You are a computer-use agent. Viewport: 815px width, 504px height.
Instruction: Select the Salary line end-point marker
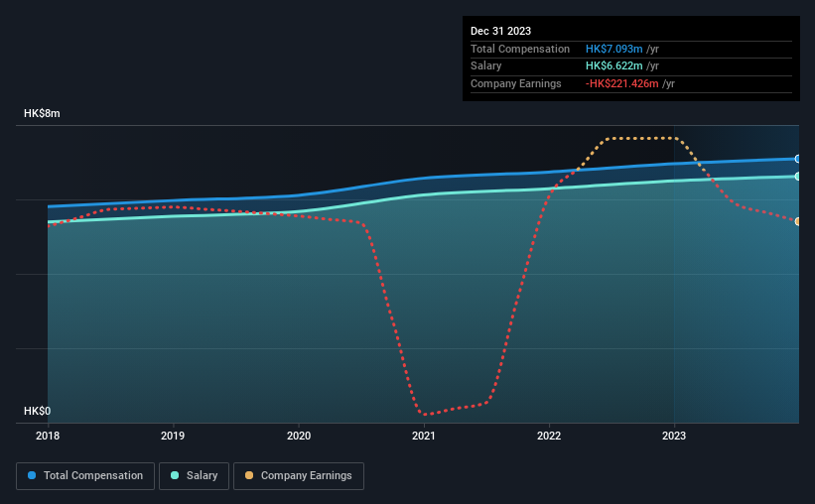pos(798,177)
